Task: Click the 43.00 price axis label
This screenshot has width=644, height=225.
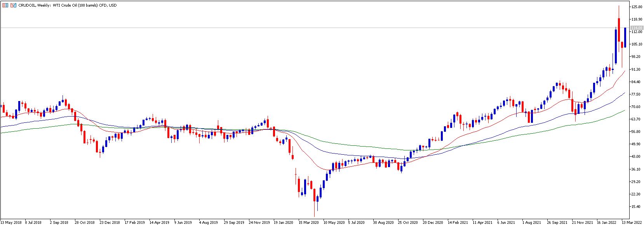Action: (x=636, y=157)
